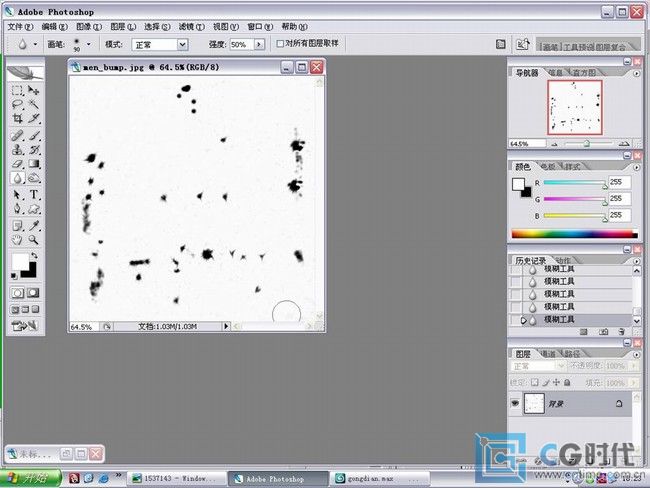
Task: Open the tool preset picker dropdown
Action: coord(35,44)
